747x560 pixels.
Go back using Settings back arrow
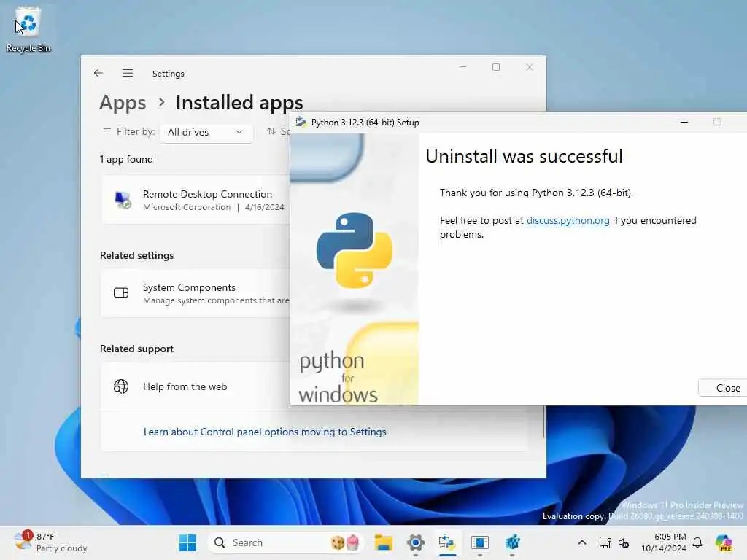coord(98,73)
